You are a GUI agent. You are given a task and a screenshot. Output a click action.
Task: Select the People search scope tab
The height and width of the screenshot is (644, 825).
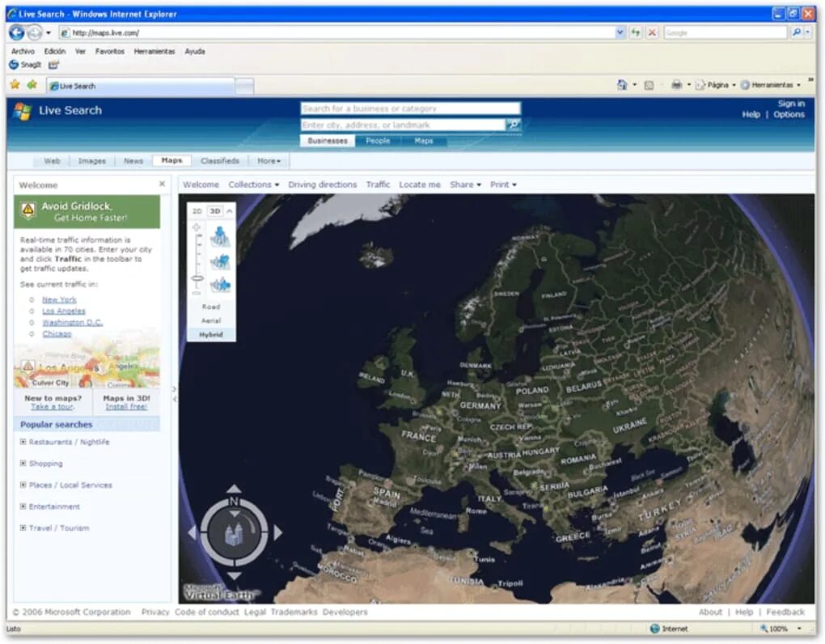click(378, 141)
